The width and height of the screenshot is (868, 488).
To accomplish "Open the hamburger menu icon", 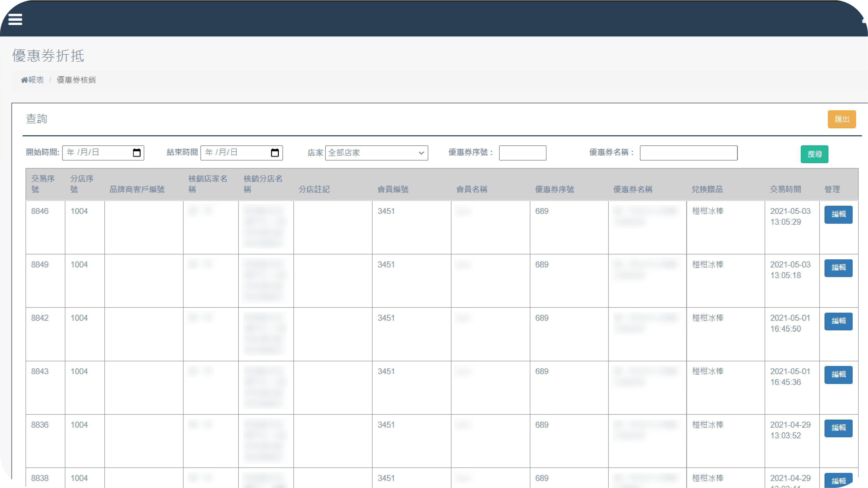I will coord(15,19).
